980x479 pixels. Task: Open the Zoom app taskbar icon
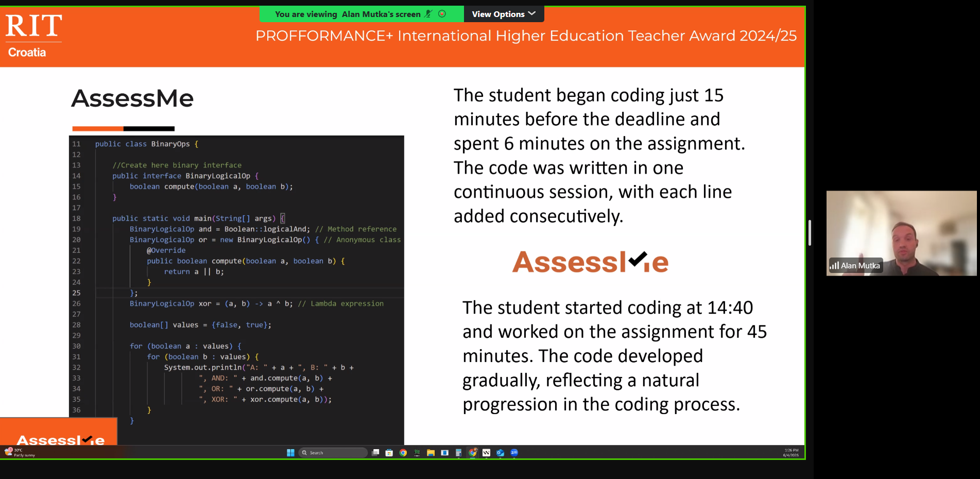(x=514, y=453)
